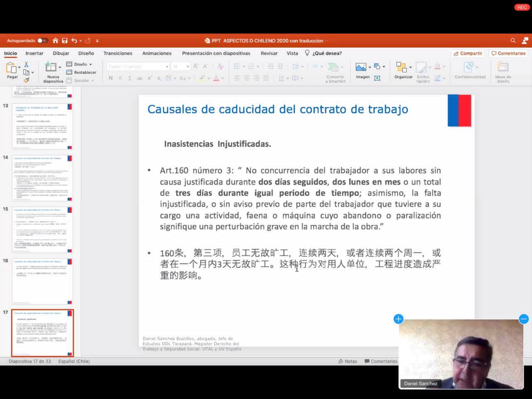Click the Imagen picture icon
The width and height of the screenshot is (532, 399).
point(361,67)
